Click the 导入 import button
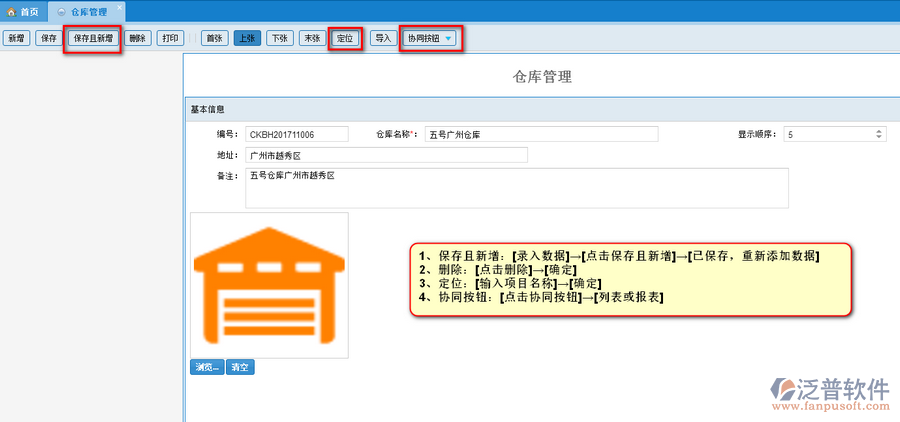This screenshot has height=422, width=900. pos(383,39)
